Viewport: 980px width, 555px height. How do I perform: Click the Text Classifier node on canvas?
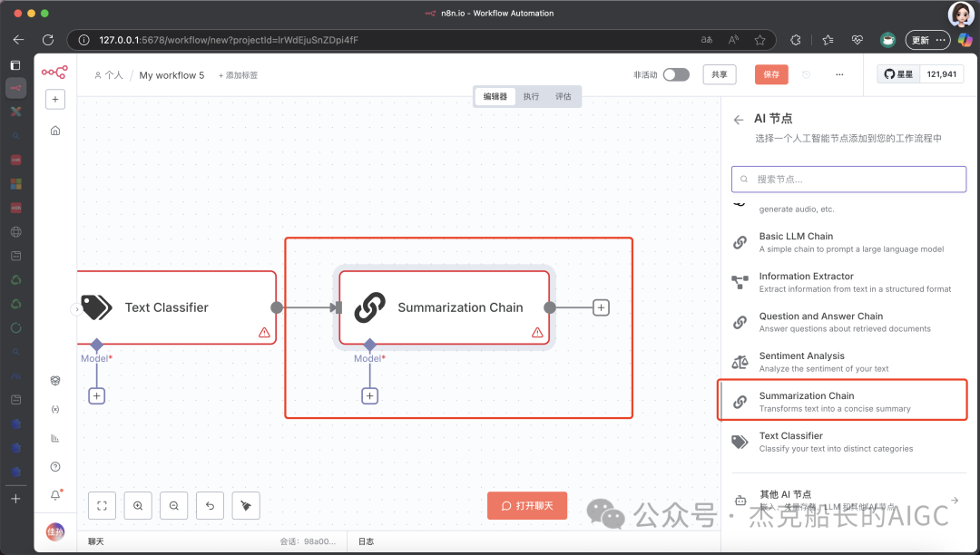tap(176, 307)
